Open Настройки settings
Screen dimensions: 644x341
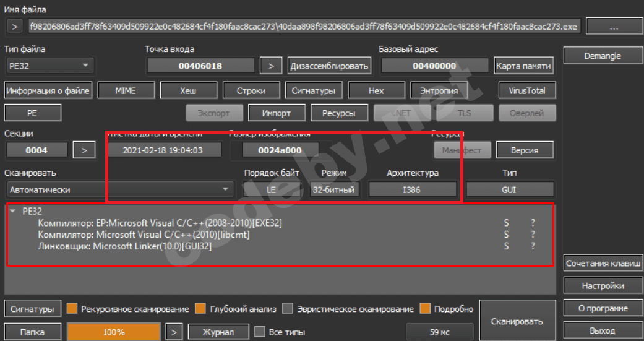(603, 285)
